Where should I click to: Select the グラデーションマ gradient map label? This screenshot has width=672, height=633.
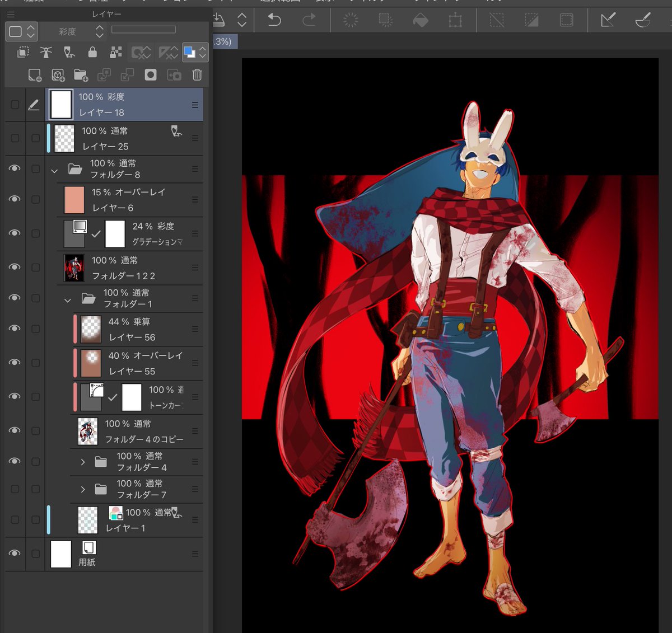pos(157,242)
